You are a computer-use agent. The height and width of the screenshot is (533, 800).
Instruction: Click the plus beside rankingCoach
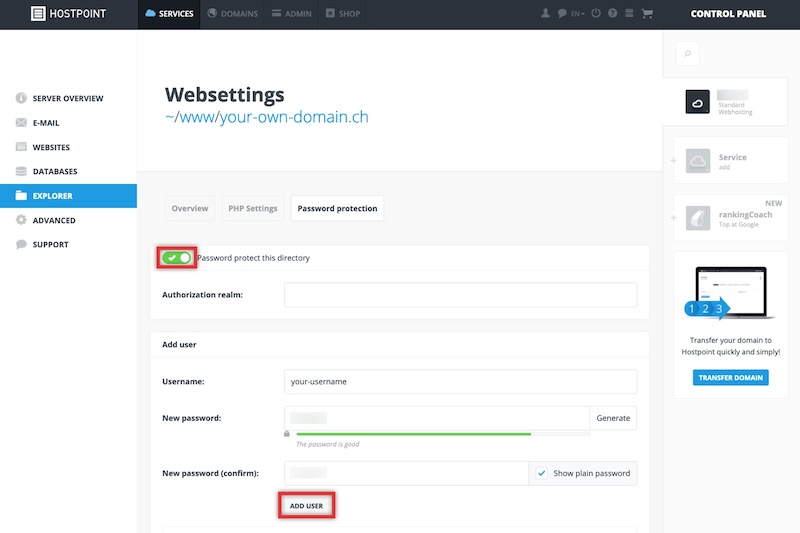tap(673, 218)
